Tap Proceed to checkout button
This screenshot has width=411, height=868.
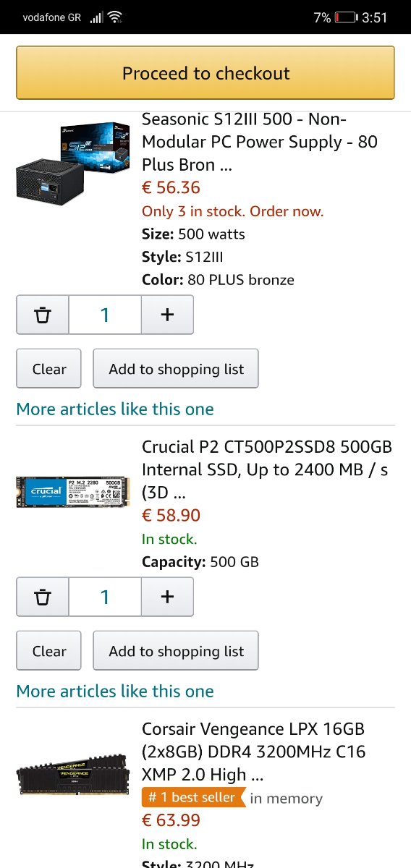point(205,73)
